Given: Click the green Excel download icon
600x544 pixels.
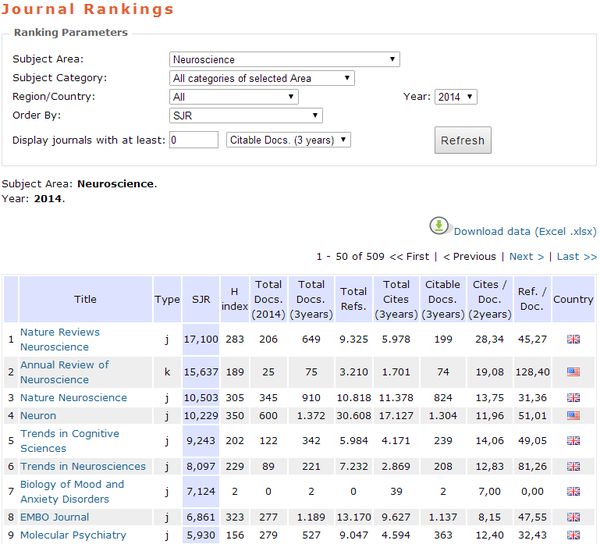Looking at the screenshot, I should (x=440, y=226).
